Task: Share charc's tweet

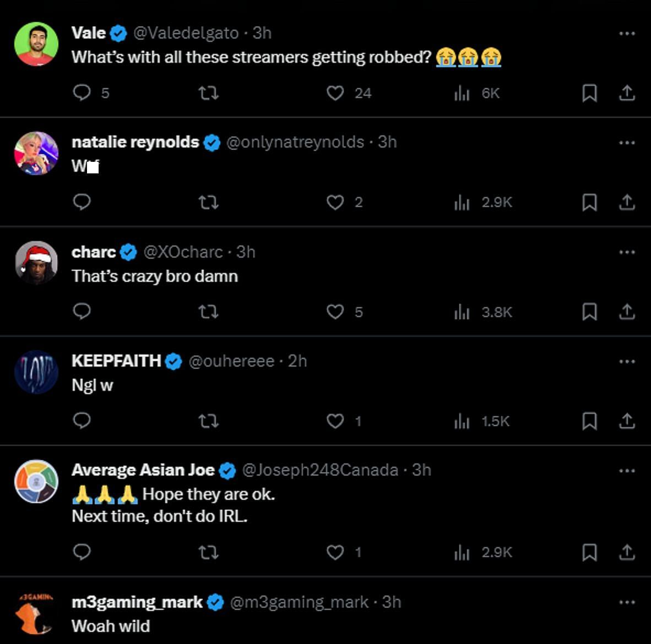Action: 627,312
